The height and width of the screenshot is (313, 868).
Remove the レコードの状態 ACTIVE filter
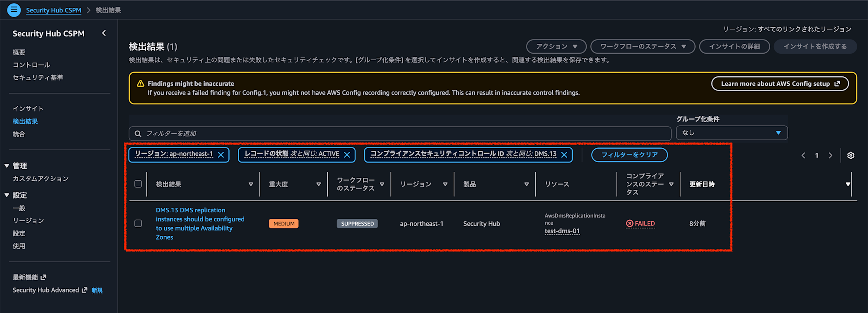click(347, 155)
